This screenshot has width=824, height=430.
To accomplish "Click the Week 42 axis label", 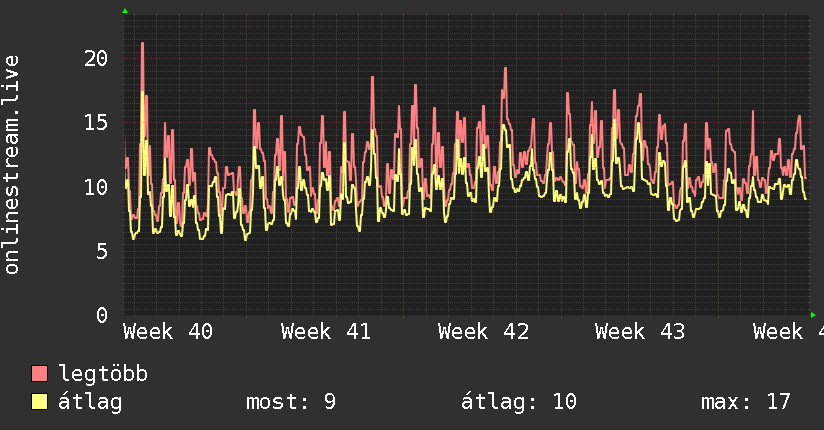I will [483, 332].
